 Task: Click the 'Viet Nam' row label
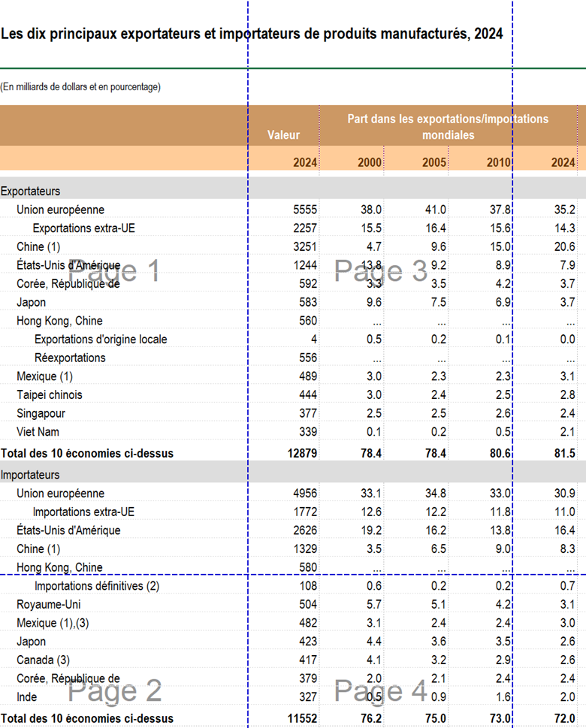[x=38, y=432]
